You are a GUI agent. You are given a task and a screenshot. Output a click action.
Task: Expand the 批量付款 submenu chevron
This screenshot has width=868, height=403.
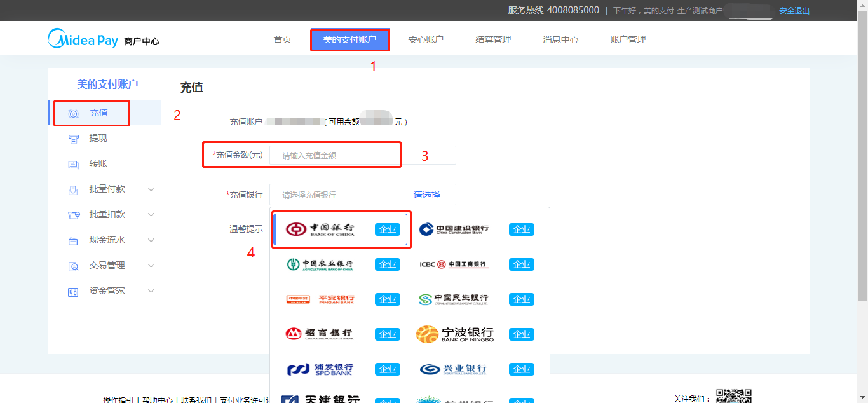(x=151, y=189)
